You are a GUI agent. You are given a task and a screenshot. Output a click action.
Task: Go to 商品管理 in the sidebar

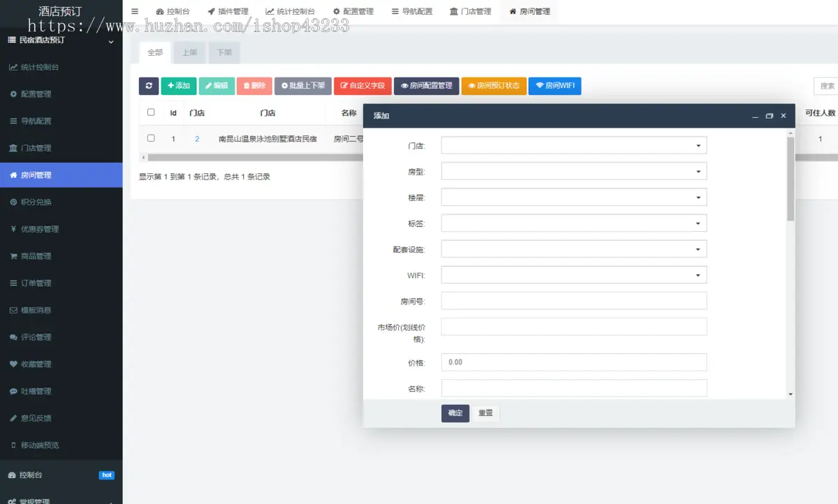[x=36, y=256]
